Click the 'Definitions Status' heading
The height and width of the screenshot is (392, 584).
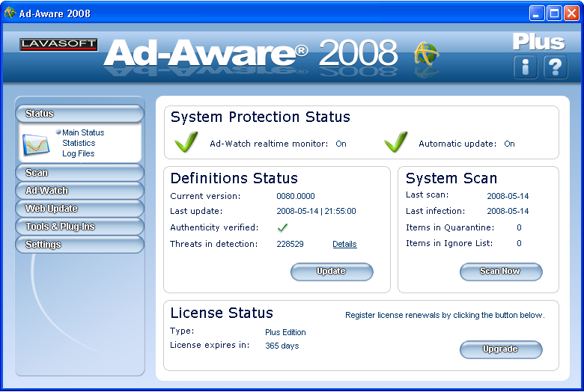(x=234, y=178)
